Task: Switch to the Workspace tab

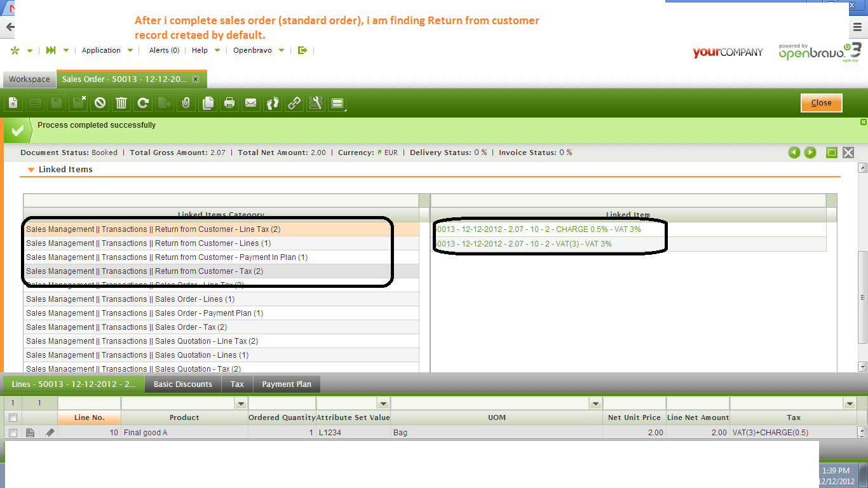Action: click(29, 79)
